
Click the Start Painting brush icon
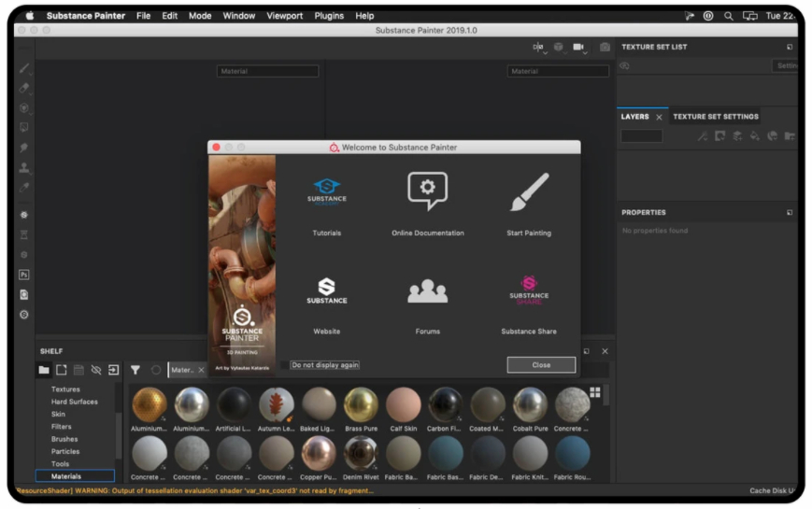click(529, 192)
